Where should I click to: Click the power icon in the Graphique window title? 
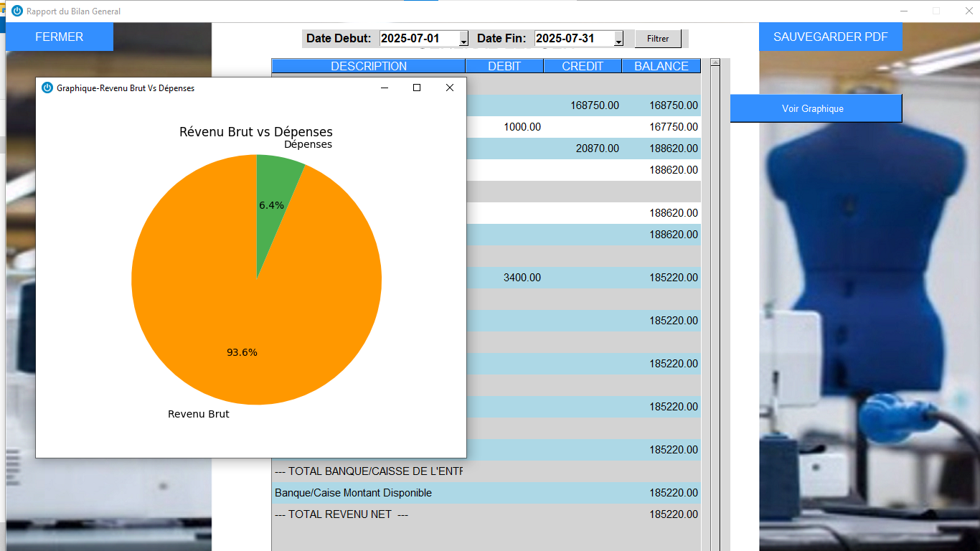tap(47, 88)
